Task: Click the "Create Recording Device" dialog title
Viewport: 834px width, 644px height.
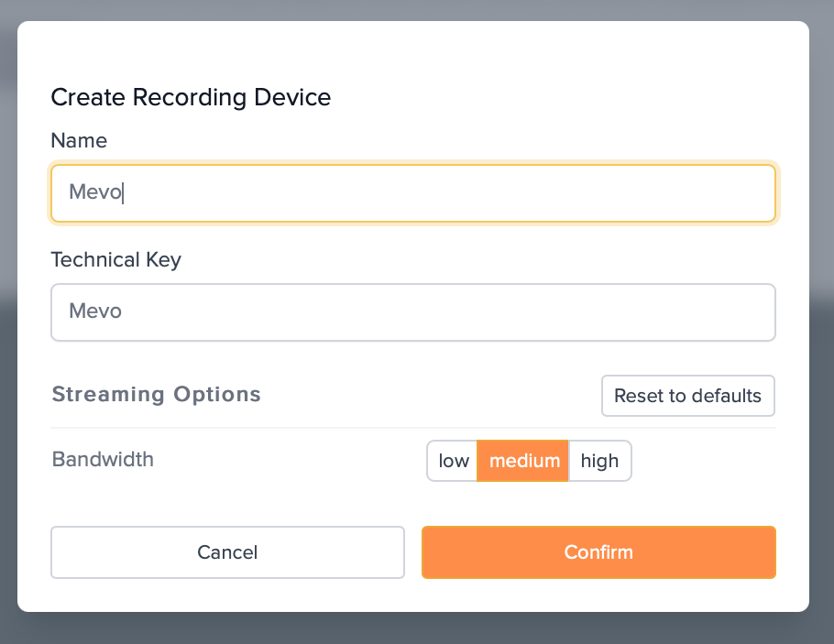Action: [191, 96]
